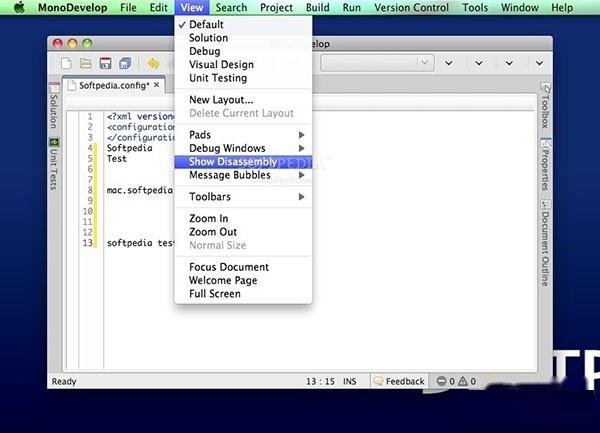The width and height of the screenshot is (600, 433).
Task: Select Show Disassembly menu item
Action: (x=243, y=161)
